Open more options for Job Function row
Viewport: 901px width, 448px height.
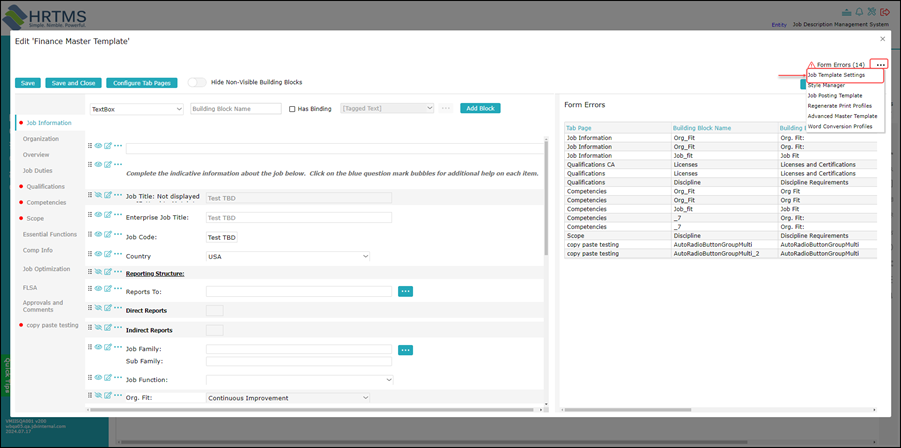118,377
